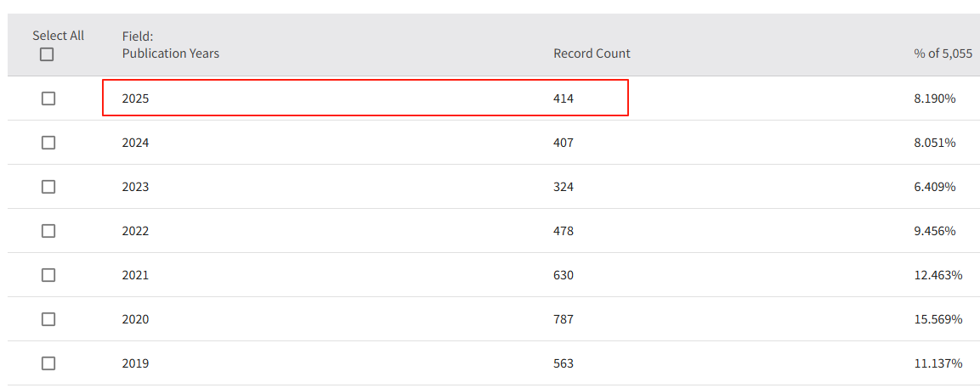The width and height of the screenshot is (980, 388).
Task: Check the 2020 row checkbox
Action: 48,319
